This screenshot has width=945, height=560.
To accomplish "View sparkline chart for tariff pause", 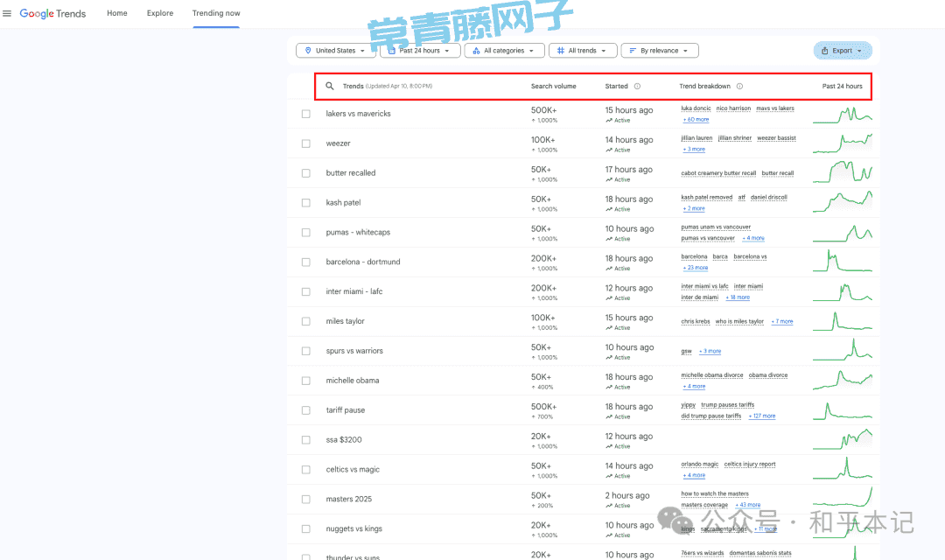I will tap(842, 409).
